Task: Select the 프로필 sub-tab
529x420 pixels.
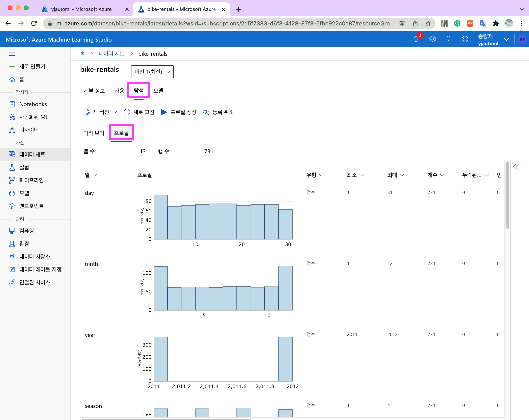Action: tap(121, 133)
